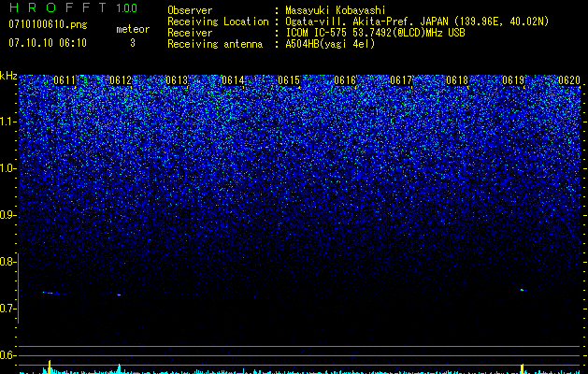The image size is (588, 374).
Task: Click the yellow intensity spike near 0611
Action: coord(50,367)
